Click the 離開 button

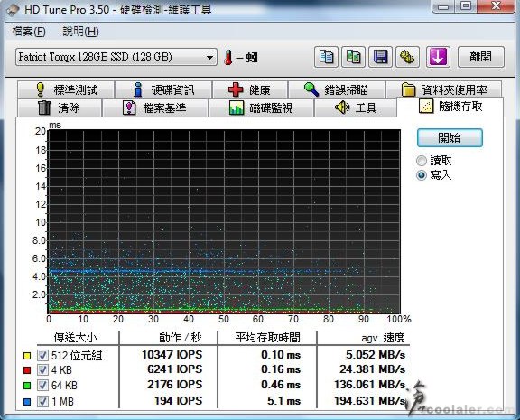click(x=481, y=57)
